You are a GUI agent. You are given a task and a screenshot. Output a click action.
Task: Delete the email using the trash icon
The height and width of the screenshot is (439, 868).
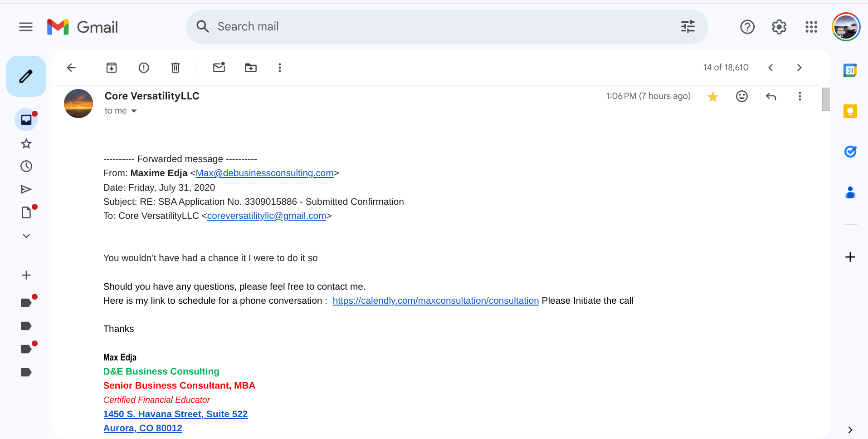coord(176,68)
